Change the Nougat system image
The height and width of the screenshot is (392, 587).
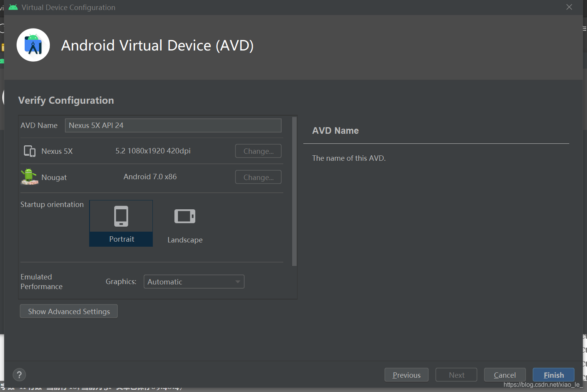(258, 177)
